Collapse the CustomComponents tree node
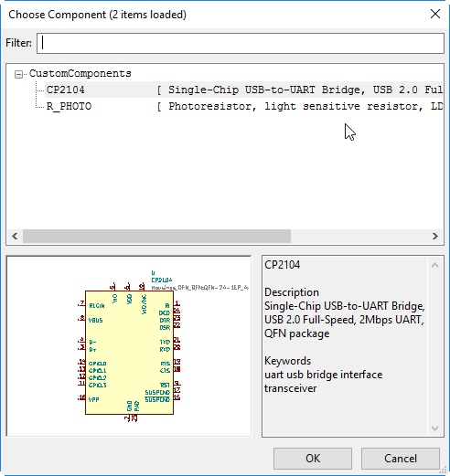The height and width of the screenshot is (476, 450). pyautogui.click(x=18, y=74)
